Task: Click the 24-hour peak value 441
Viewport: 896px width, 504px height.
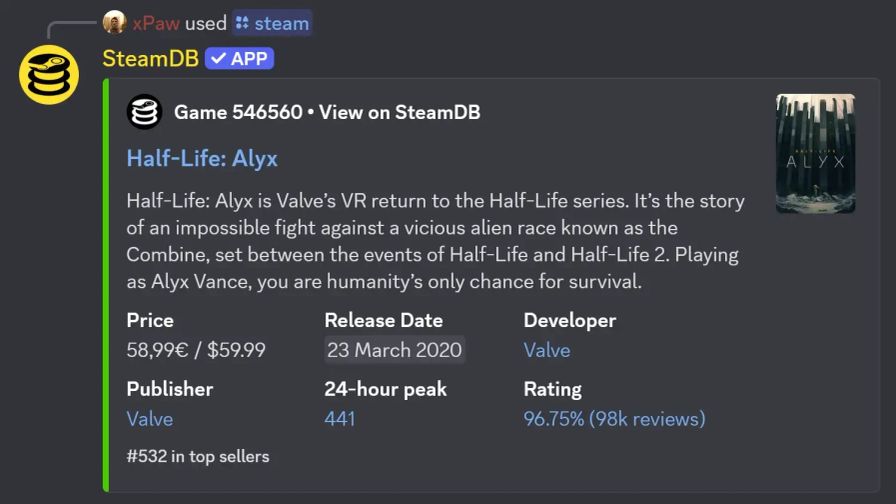Action: [340, 419]
